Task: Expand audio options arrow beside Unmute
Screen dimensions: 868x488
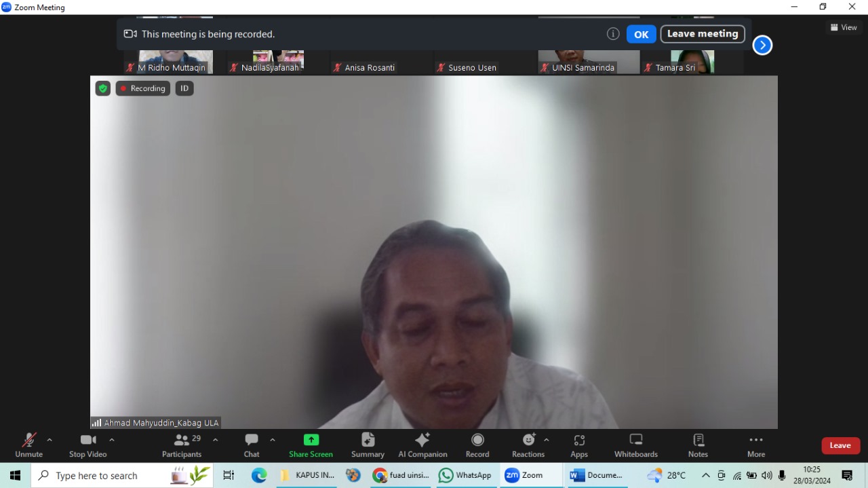Action: pyautogui.click(x=50, y=440)
